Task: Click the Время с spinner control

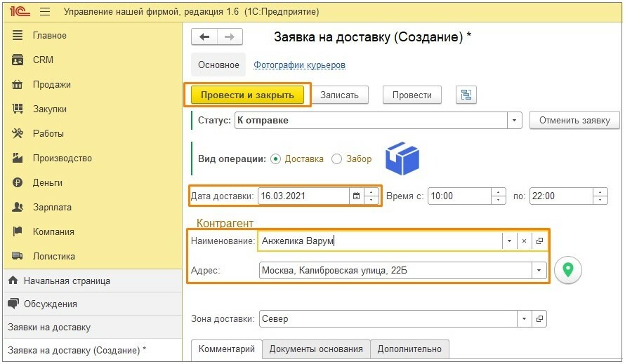Action: tap(499, 196)
